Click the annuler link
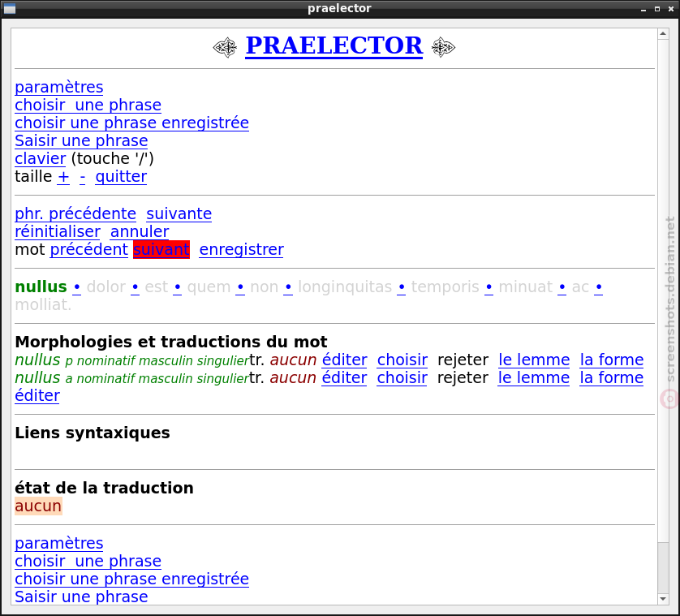The width and height of the screenshot is (680, 616). (x=140, y=231)
